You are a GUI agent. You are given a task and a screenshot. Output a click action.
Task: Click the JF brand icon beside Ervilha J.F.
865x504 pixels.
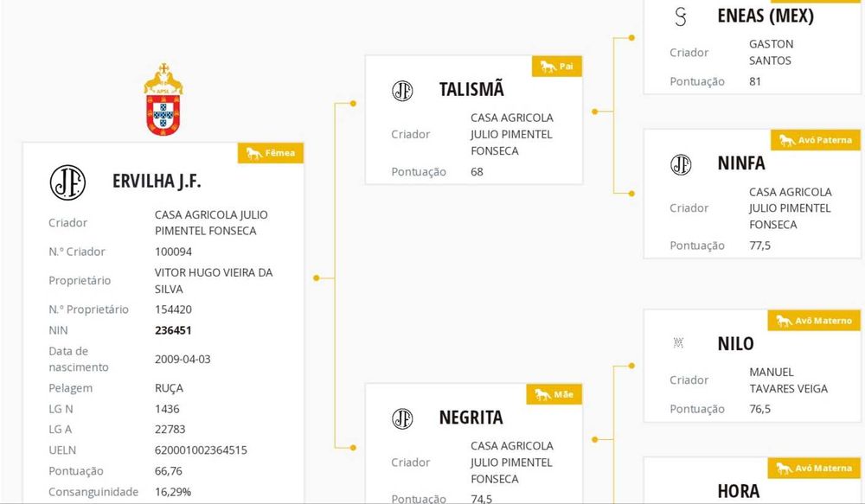point(67,182)
